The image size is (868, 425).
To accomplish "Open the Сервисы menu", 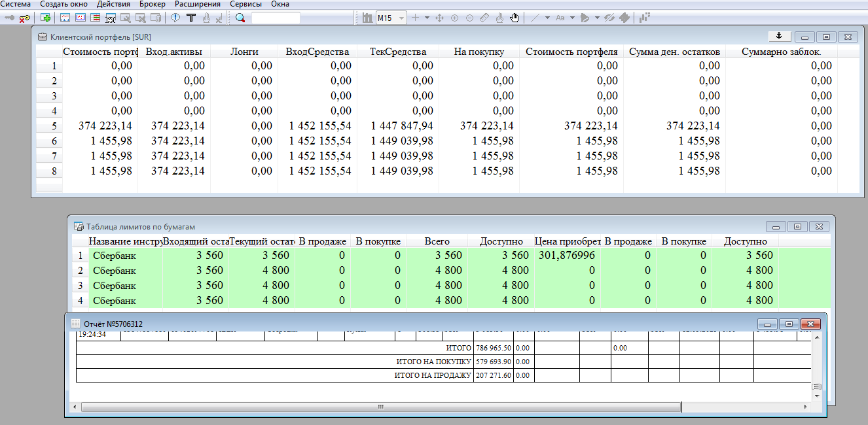I will pyautogui.click(x=245, y=4).
